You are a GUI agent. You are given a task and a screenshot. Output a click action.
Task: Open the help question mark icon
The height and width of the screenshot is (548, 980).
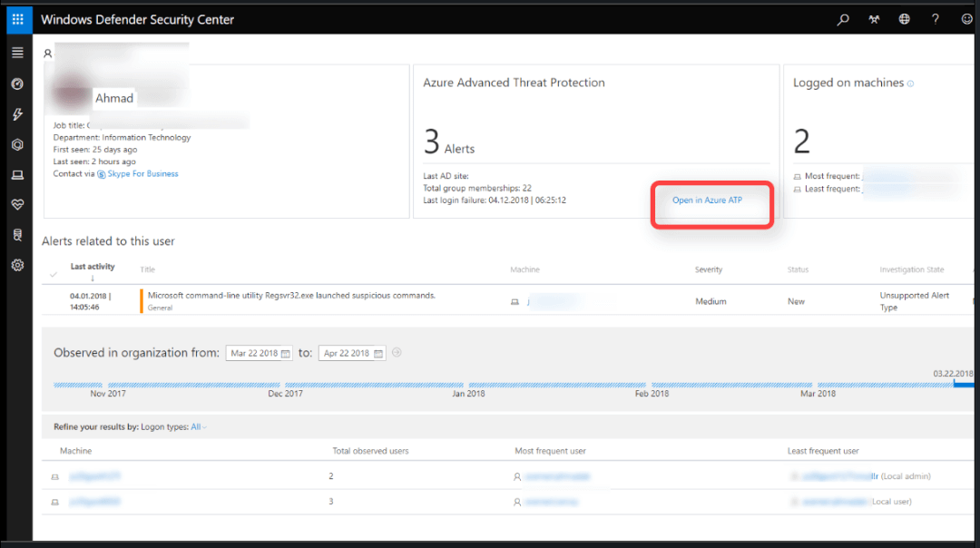click(935, 19)
